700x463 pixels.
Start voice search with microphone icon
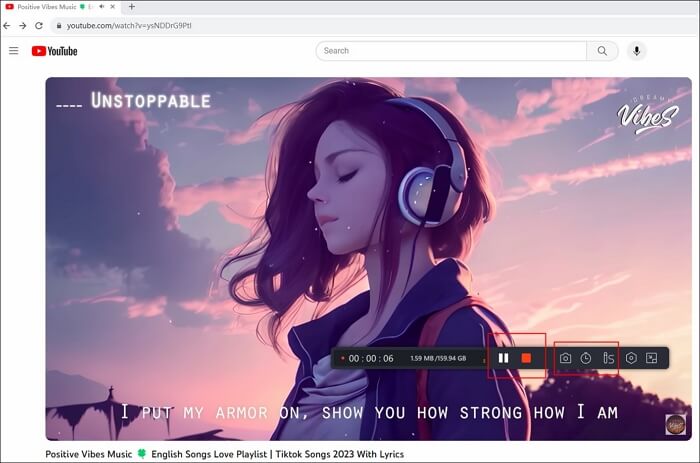coord(637,51)
